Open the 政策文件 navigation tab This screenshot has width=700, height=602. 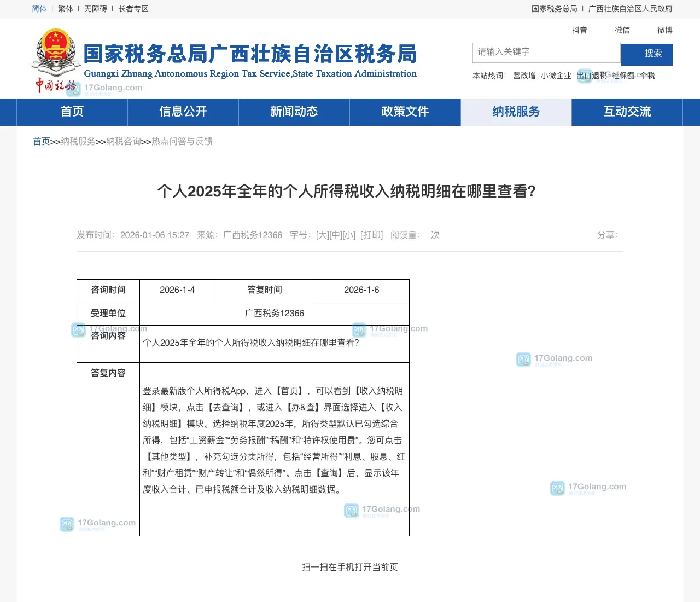click(405, 112)
